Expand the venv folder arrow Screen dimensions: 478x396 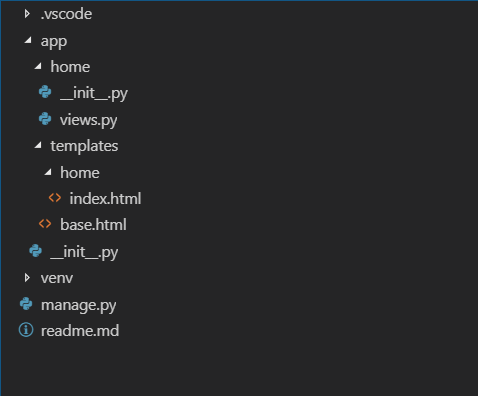27,278
